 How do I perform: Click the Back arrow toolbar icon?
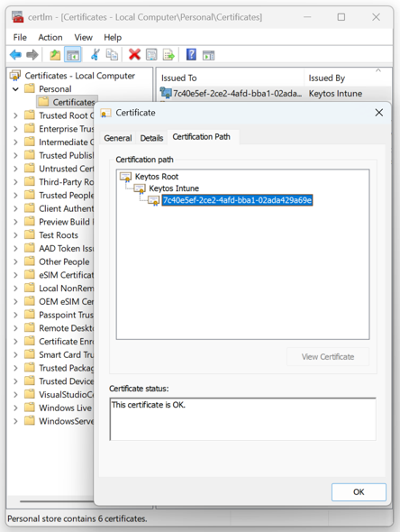pyautogui.click(x=15, y=55)
